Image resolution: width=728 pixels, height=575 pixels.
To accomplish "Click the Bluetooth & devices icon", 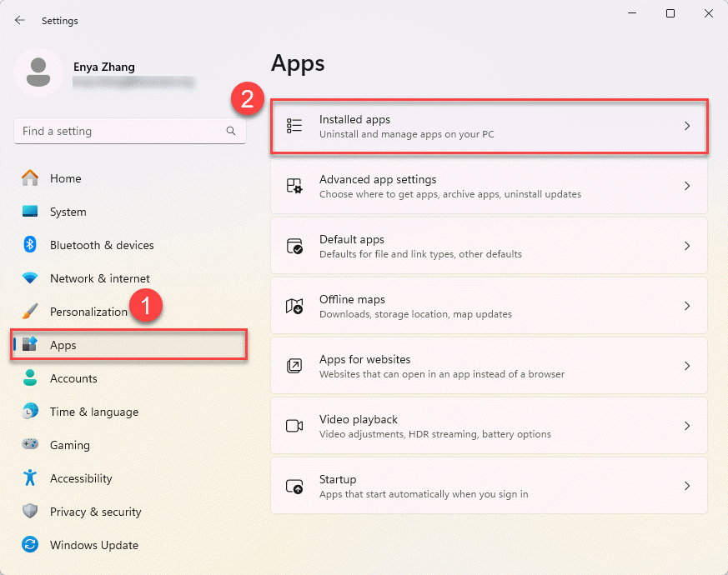I will pyautogui.click(x=31, y=245).
